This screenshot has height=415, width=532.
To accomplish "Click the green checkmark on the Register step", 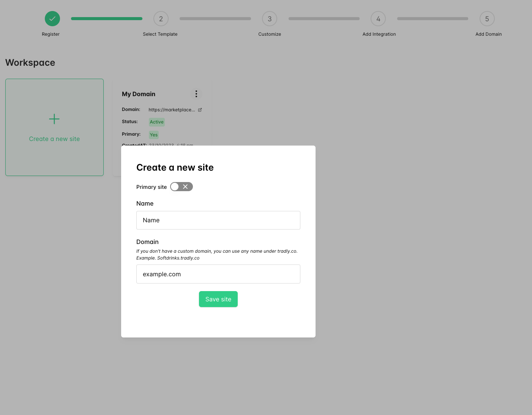I will 52,18.
